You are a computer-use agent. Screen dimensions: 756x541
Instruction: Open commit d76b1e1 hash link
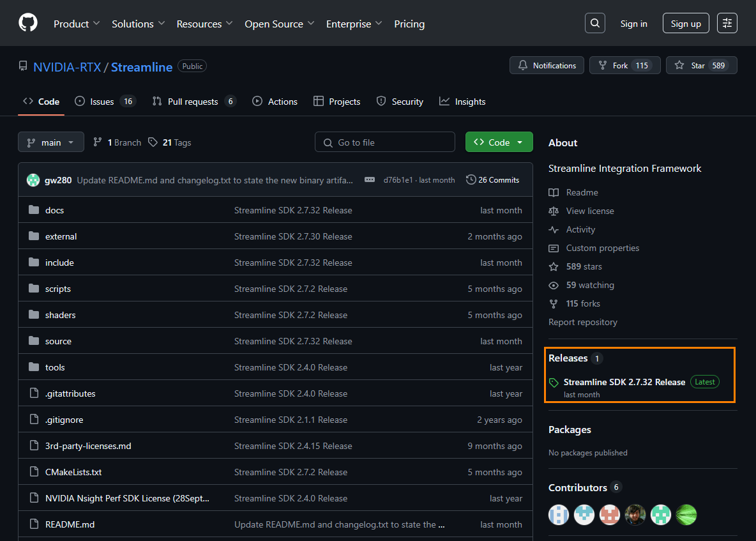[398, 180]
